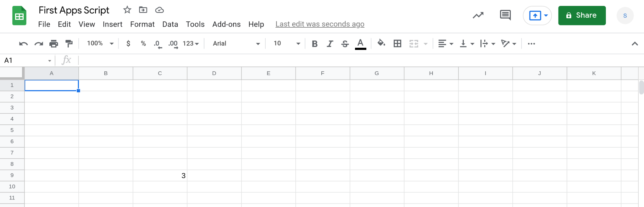Open the Insert menu
The width and height of the screenshot is (644, 207).
(112, 24)
